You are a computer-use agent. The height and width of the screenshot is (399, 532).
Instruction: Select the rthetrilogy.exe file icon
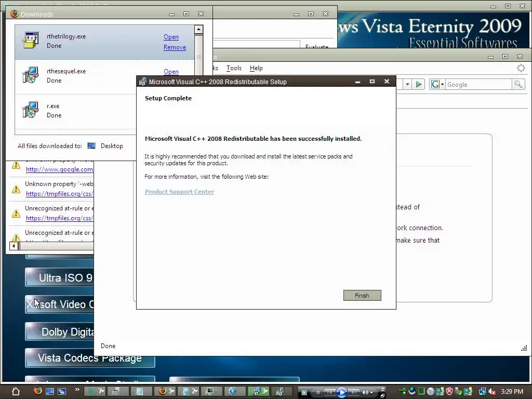click(x=30, y=40)
